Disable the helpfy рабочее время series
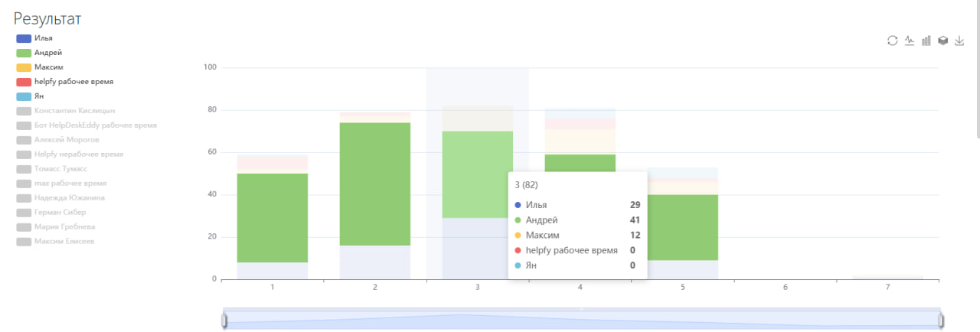 [x=24, y=82]
